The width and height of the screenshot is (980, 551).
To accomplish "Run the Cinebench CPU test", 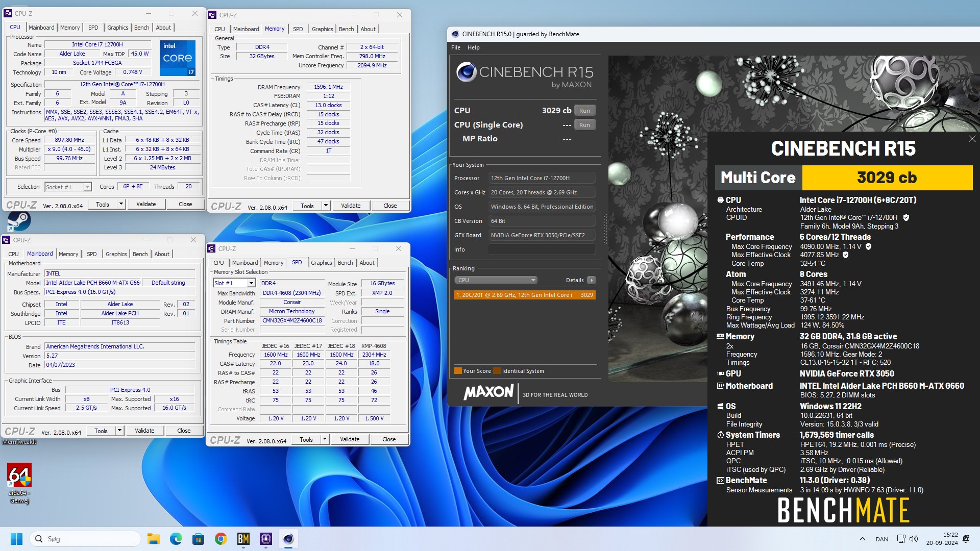I will pyautogui.click(x=584, y=111).
